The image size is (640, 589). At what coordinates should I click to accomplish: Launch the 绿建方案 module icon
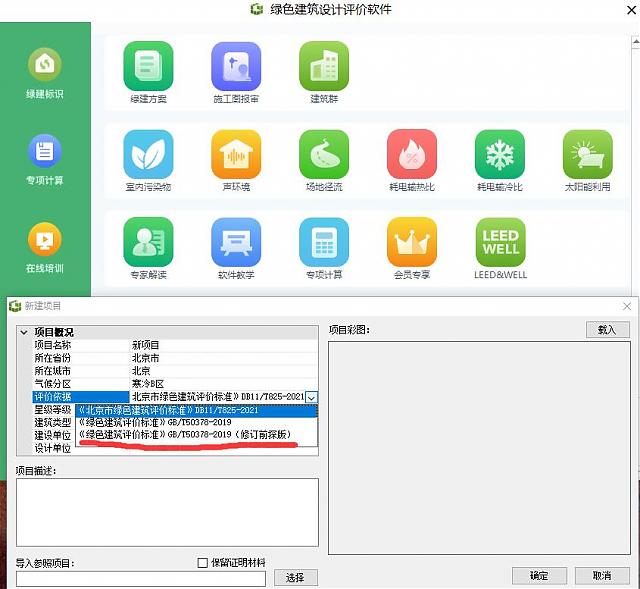point(148,66)
